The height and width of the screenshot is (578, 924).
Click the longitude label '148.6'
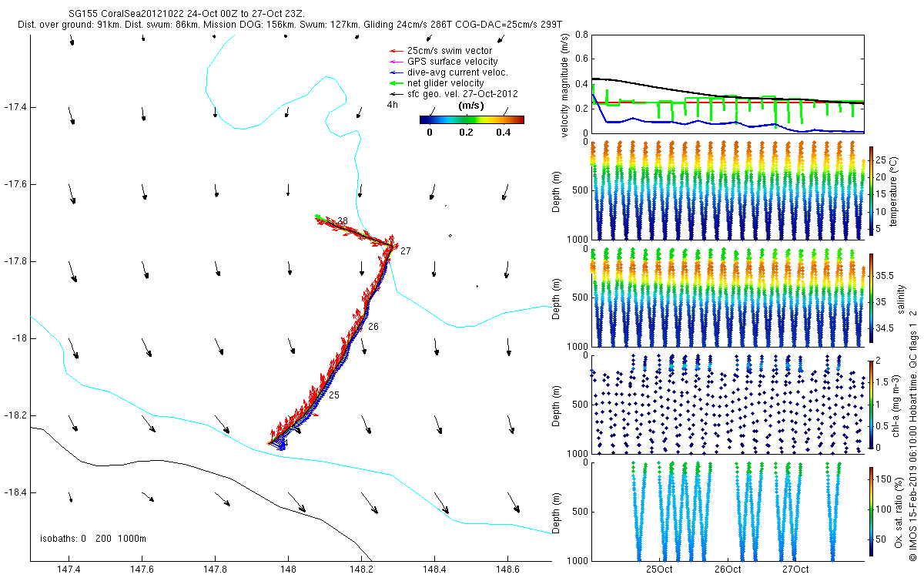(x=507, y=570)
